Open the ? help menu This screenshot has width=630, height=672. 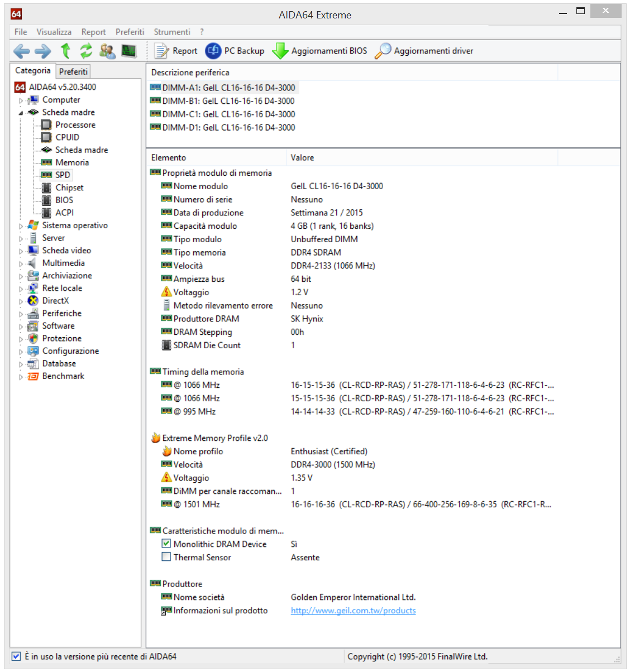tap(202, 32)
